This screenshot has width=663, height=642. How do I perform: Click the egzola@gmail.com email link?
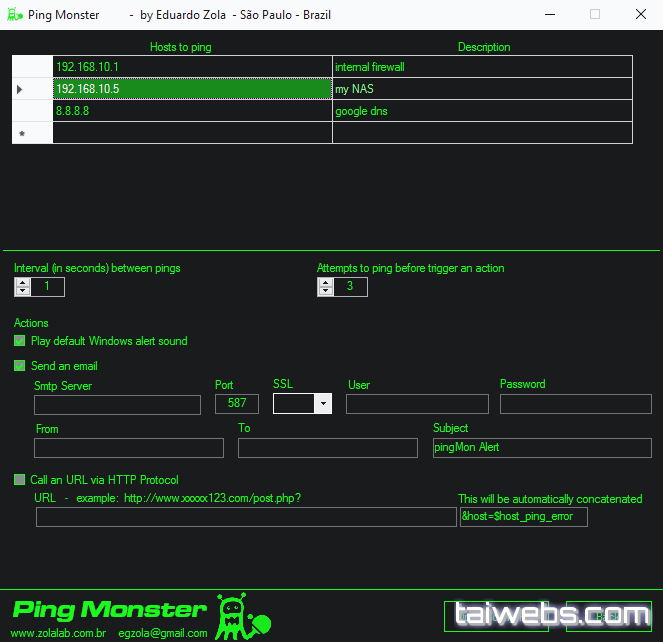tap(163, 633)
